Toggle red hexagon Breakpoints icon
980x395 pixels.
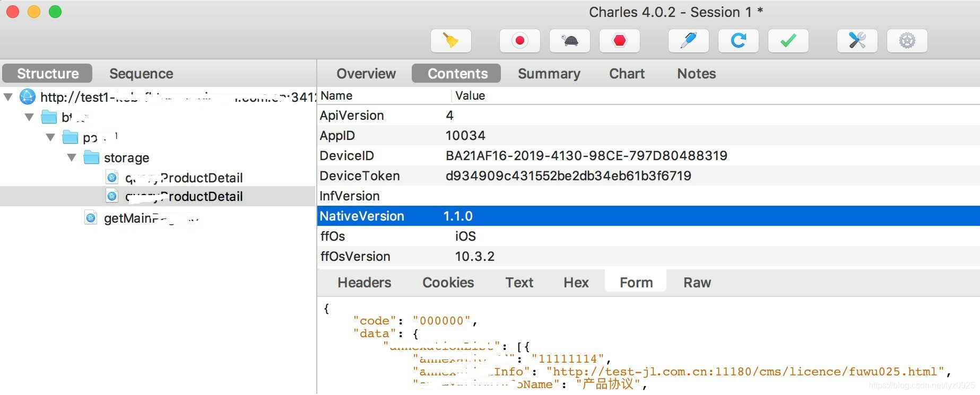tap(620, 41)
